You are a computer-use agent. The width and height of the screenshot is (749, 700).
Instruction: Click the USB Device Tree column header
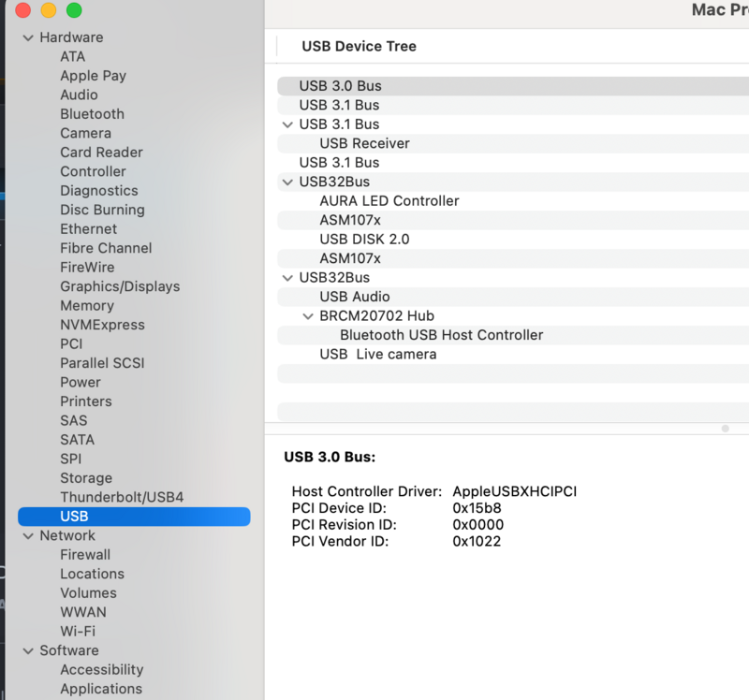[359, 46]
